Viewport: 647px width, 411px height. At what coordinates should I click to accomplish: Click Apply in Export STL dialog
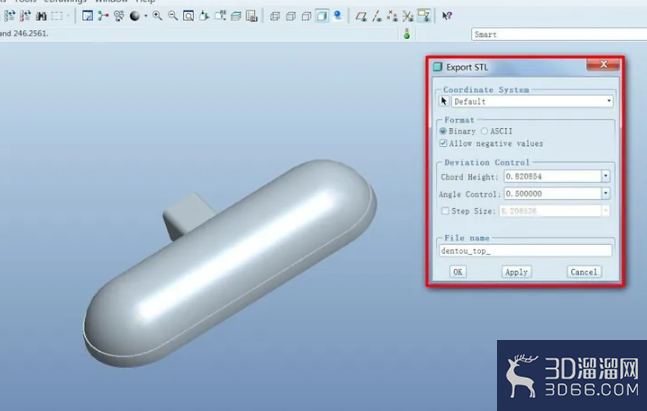(516, 272)
